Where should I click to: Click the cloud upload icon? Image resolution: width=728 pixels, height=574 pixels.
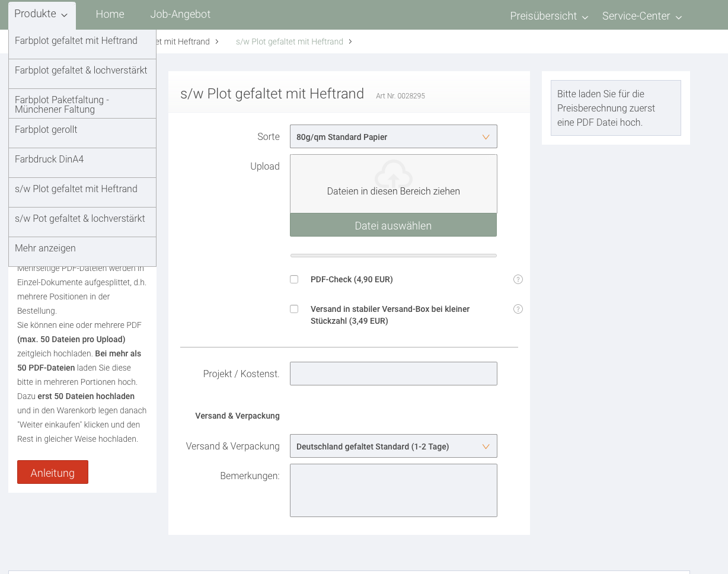393,172
